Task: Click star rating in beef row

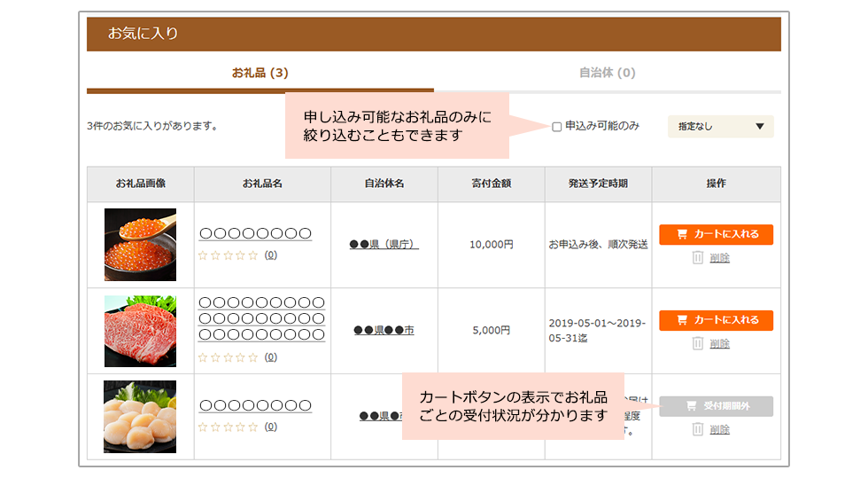Action: click(x=228, y=357)
